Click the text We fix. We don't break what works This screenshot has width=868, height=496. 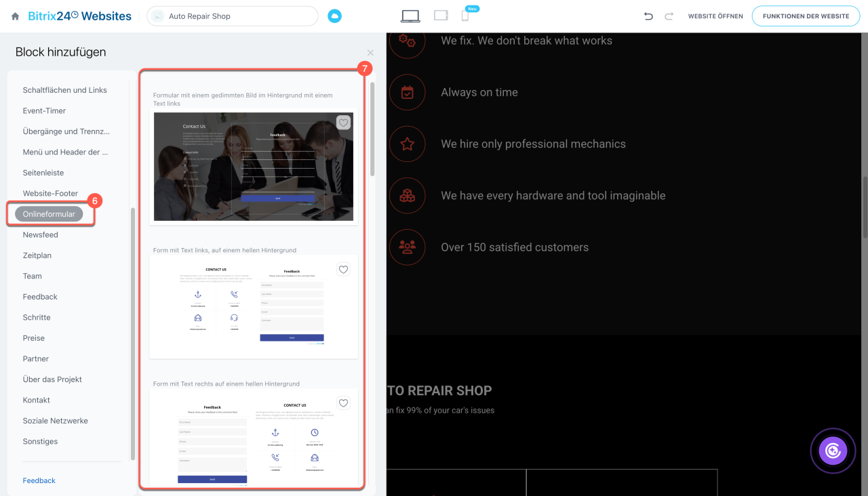pyautogui.click(x=526, y=41)
